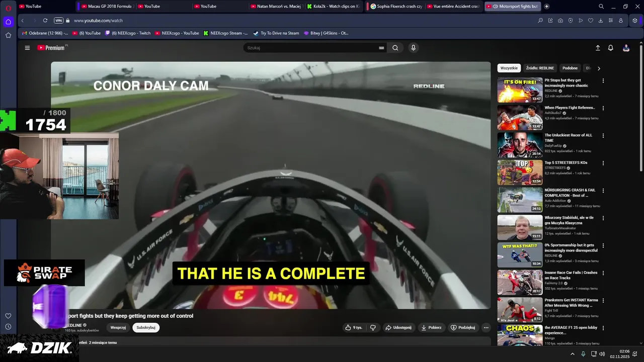Open the (6) NEEXcsgo - Twitch bookmark
This screenshot has height=362, width=644.
pyautogui.click(x=128, y=33)
